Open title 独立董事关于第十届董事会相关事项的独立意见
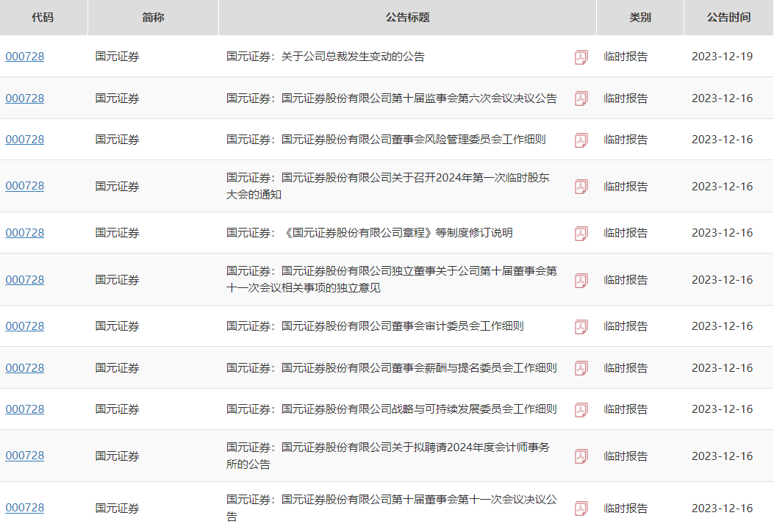774x532 pixels. pos(392,279)
